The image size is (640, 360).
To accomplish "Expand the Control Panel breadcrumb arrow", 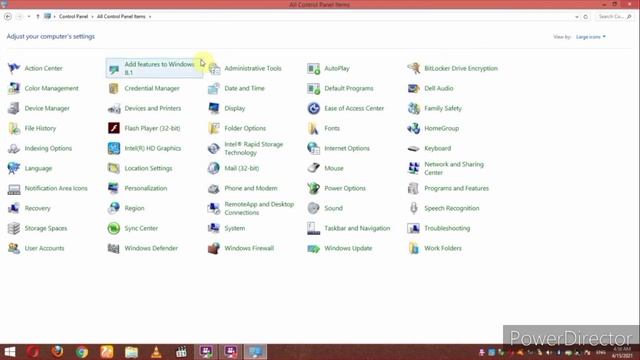I will coord(93,17).
